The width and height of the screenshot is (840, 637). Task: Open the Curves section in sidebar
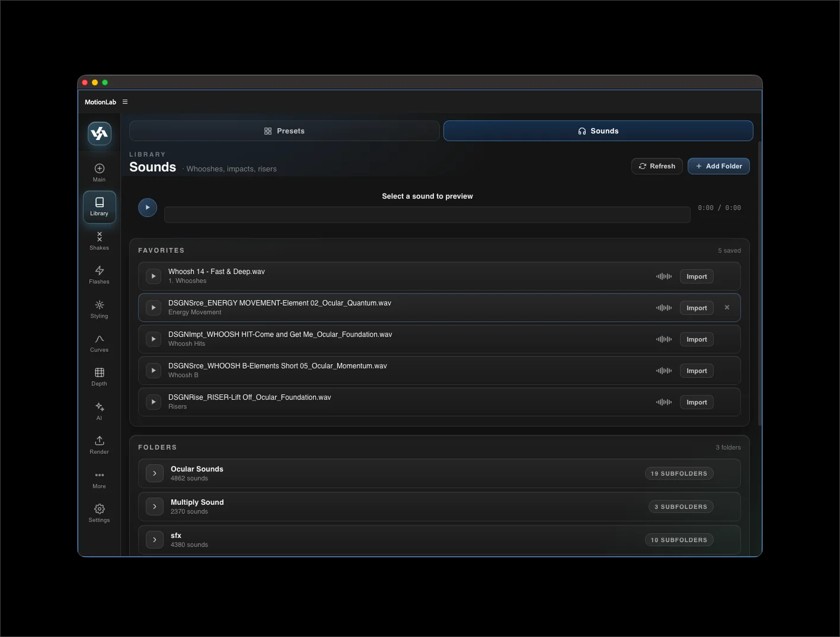click(100, 343)
